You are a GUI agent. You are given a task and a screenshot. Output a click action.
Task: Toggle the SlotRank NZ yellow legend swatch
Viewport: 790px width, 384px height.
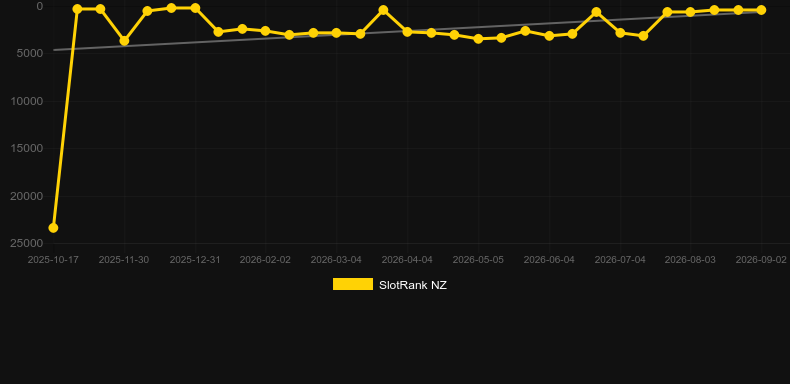click(x=353, y=284)
